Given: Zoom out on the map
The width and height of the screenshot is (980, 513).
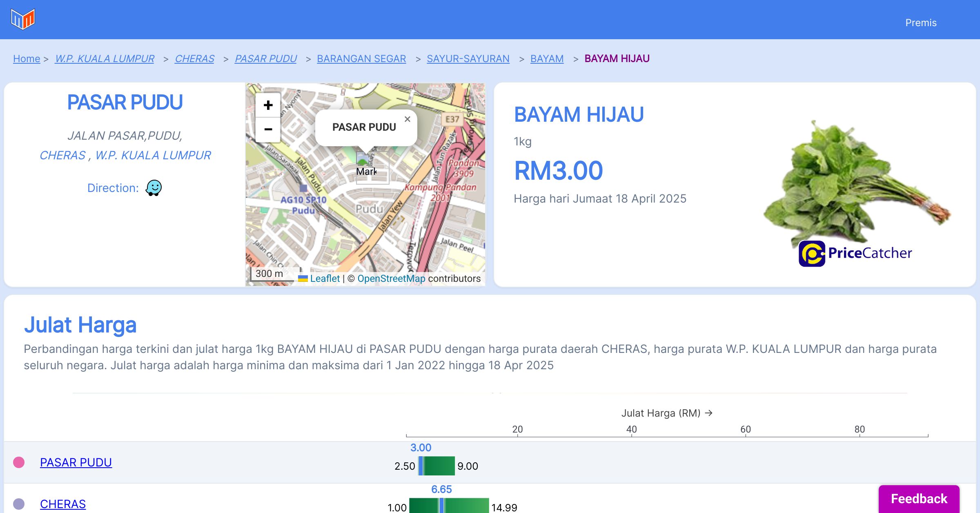Looking at the screenshot, I should pos(268,130).
